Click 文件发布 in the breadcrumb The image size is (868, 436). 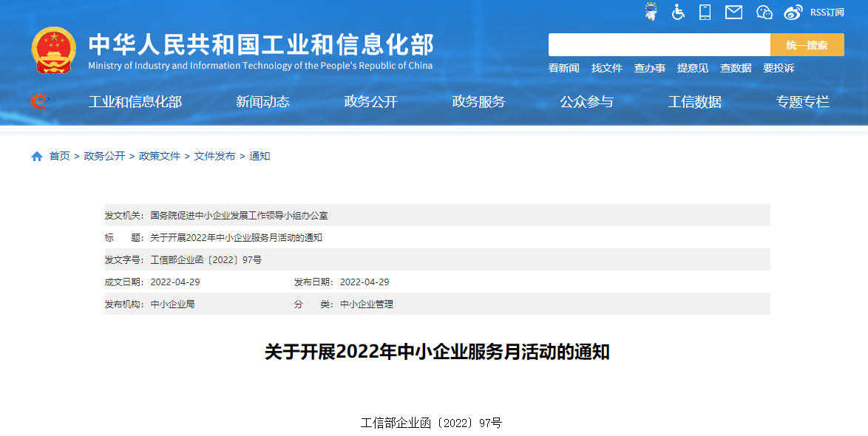pyautogui.click(x=214, y=157)
